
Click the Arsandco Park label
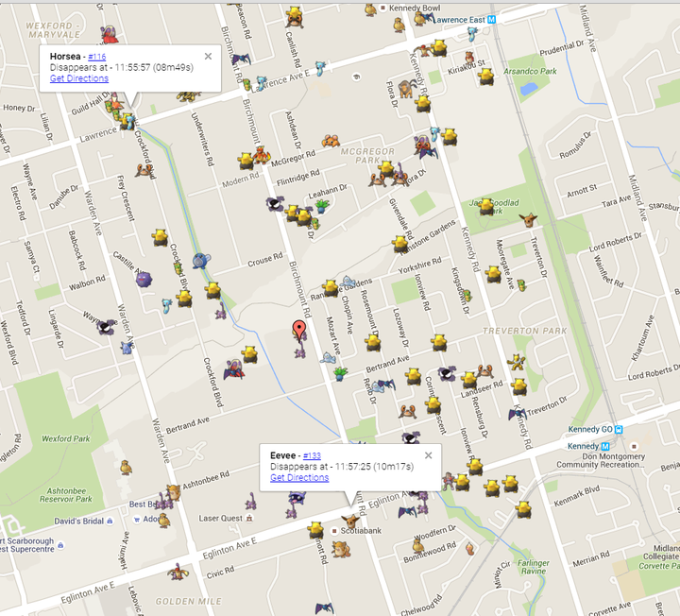[530, 71]
